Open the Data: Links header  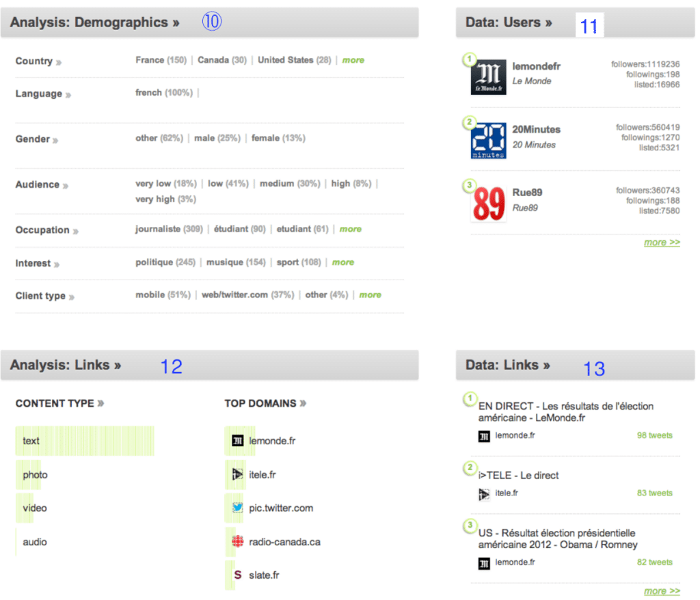[x=508, y=365]
